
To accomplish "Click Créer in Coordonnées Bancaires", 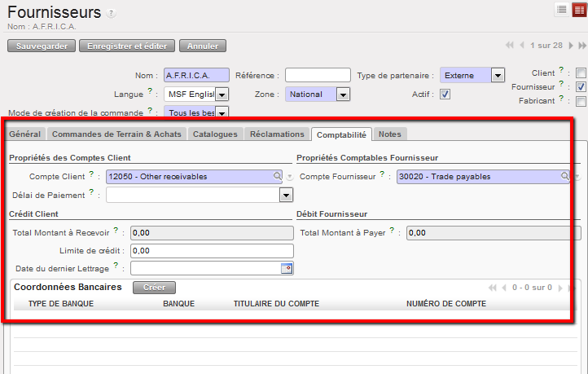I will coord(154,288).
